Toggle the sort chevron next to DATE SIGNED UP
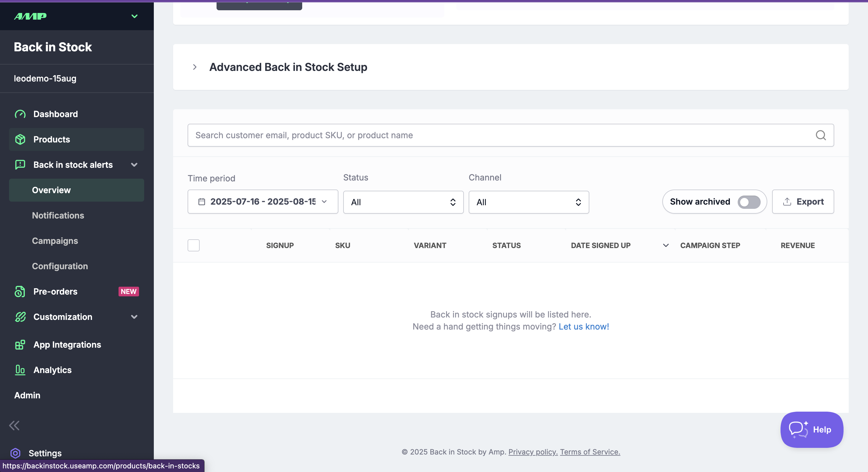This screenshot has width=868, height=472. tap(666, 245)
